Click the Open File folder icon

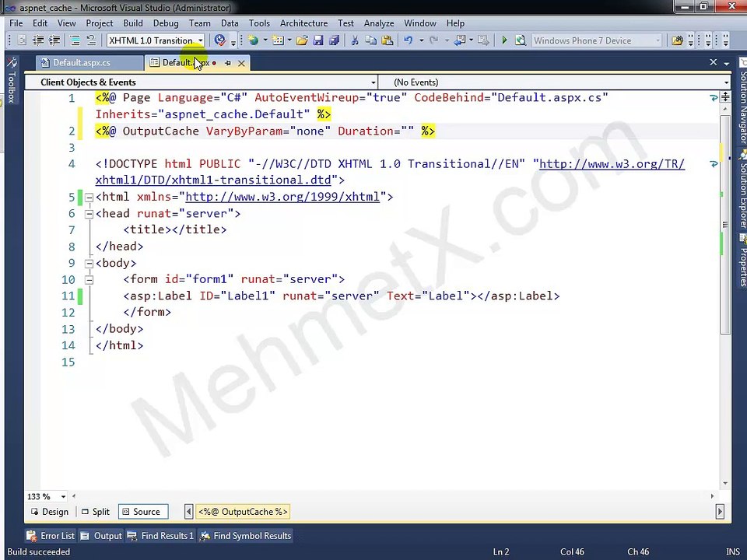[x=302, y=40]
